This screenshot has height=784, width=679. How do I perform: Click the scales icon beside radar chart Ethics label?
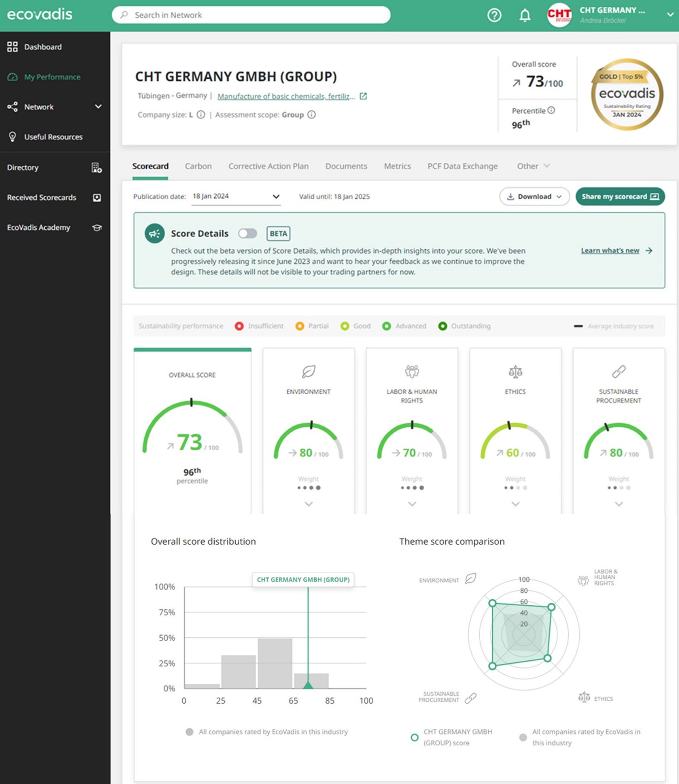coord(584,697)
